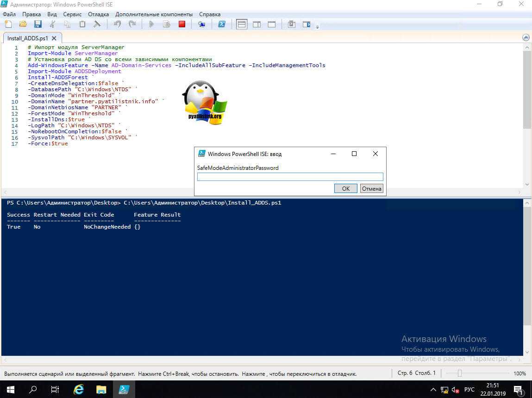Image resolution: width=532 pixels, height=398 pixels.
Task: Open the Сервис menu
Action: tap(72, 14)
